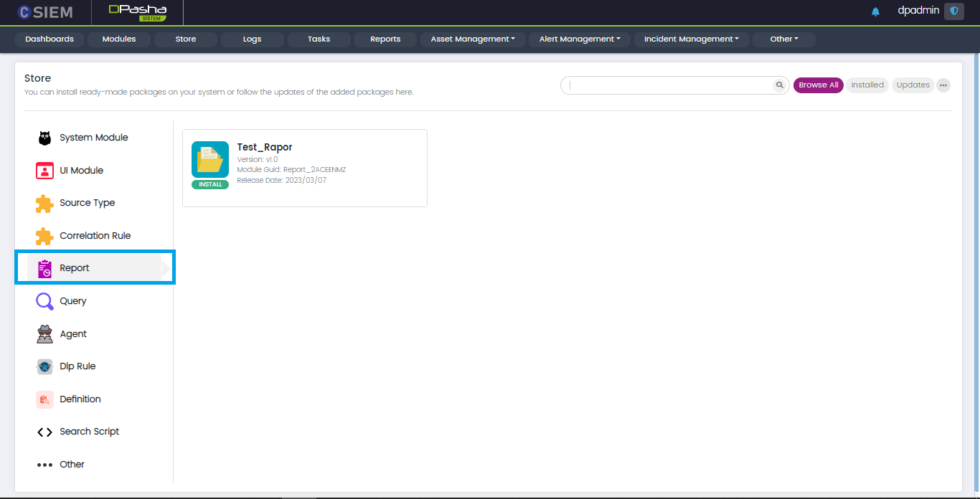Open the Incident Management dropdown menu
Screen dimensions: 980x499
tap(692, 39)
